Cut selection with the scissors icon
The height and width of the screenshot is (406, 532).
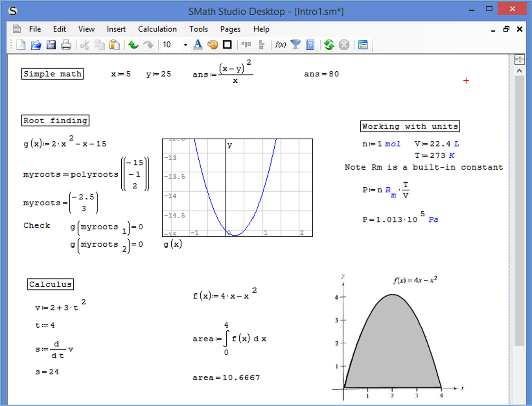pos(85,45)
